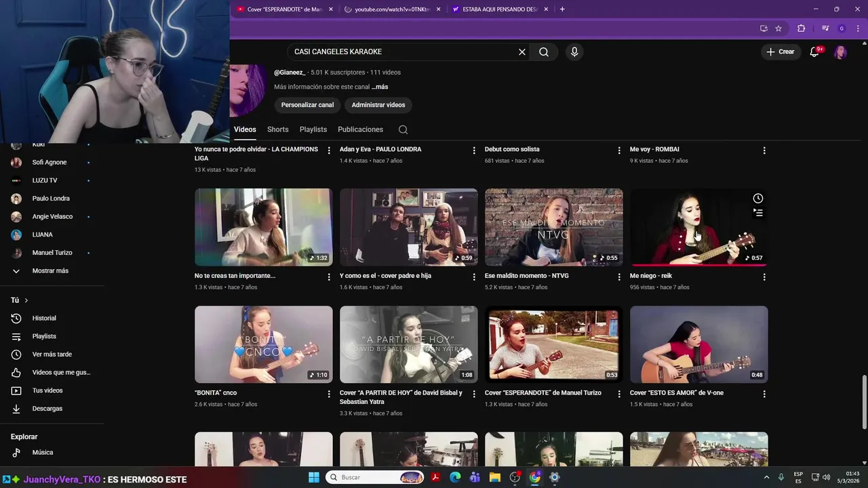868x488 pixels.
Task: Switch to the Publicaciones tab
Action: pyautogui.click(x=360, y=129)
